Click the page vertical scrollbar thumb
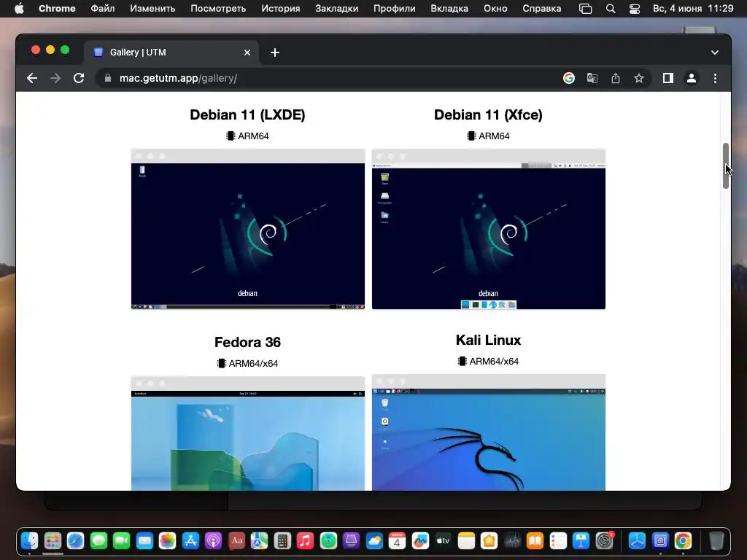The width and height of the screenshot is (747, 560). pyautogui.click(x=726, y=166)
